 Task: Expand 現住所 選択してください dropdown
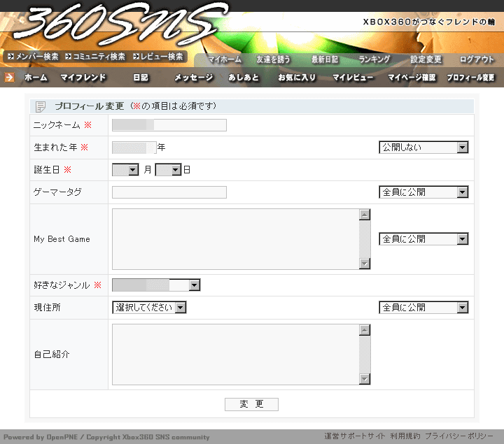pos(149,308)
